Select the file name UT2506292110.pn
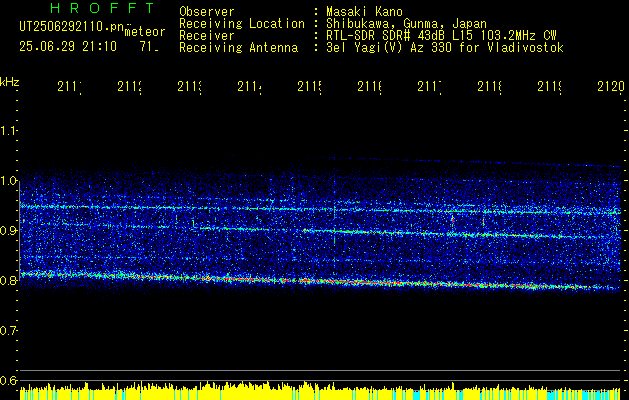Viewport: 629px width, 400px height. pyautogui.click(x=71, y=27)
